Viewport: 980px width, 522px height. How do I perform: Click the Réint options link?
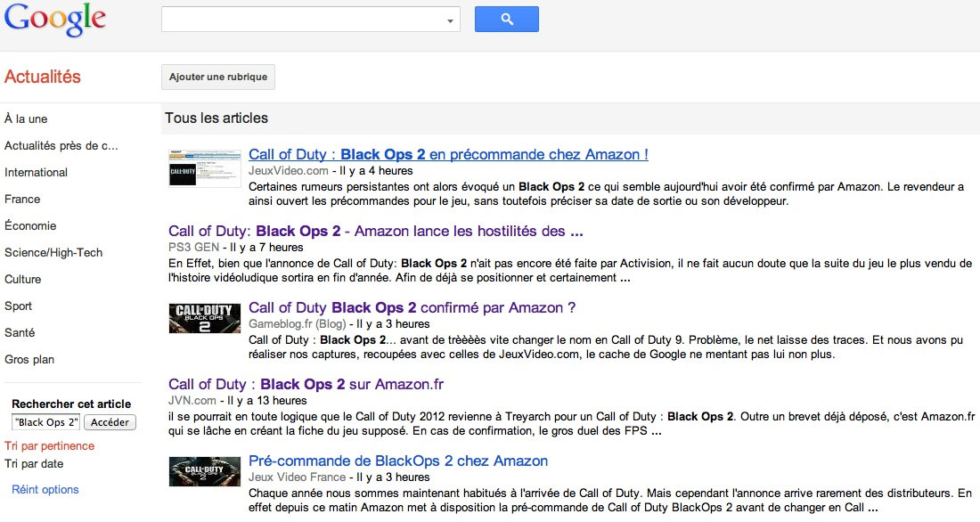[x=45, y=489]
